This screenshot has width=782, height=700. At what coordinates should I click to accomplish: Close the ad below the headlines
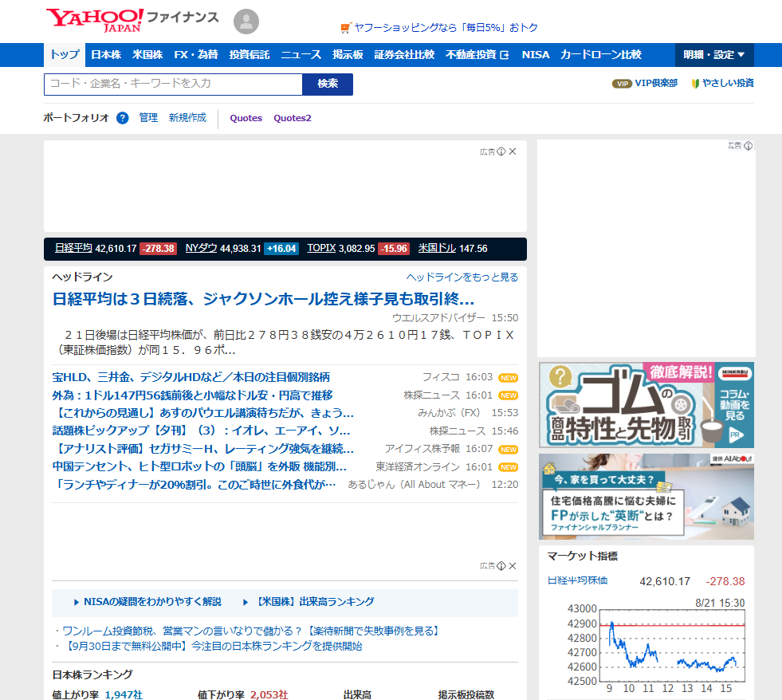coord(513,566)
